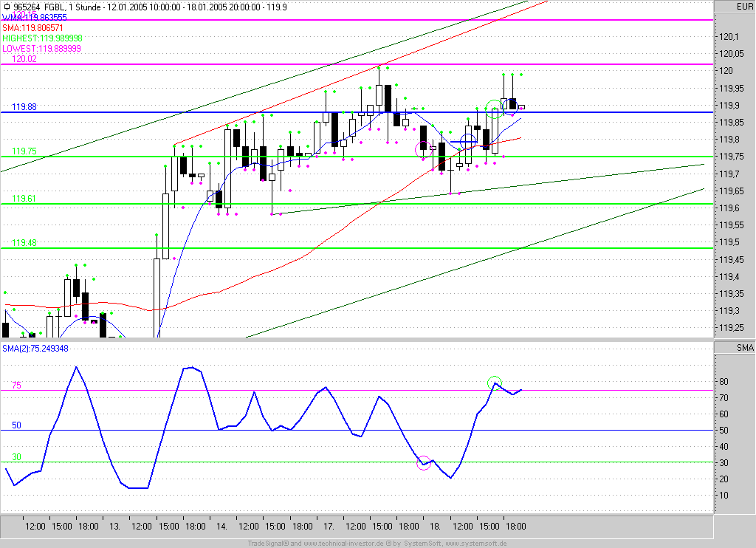Image resolution: width=756 pixels, height=548 pixels.
Task: Select the chart title text 965264 FGBL, 1 Stunde
Action: click(x=58, y=7)
